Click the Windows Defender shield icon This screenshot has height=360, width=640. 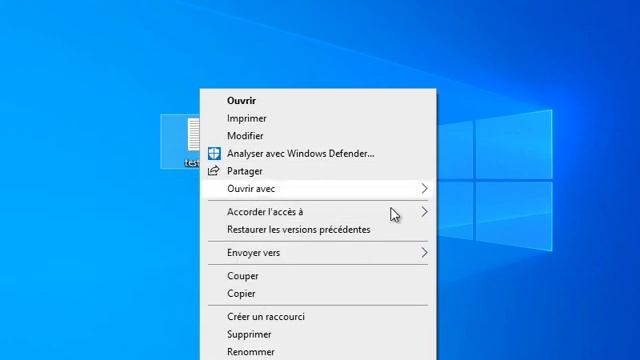click(214, 153)
